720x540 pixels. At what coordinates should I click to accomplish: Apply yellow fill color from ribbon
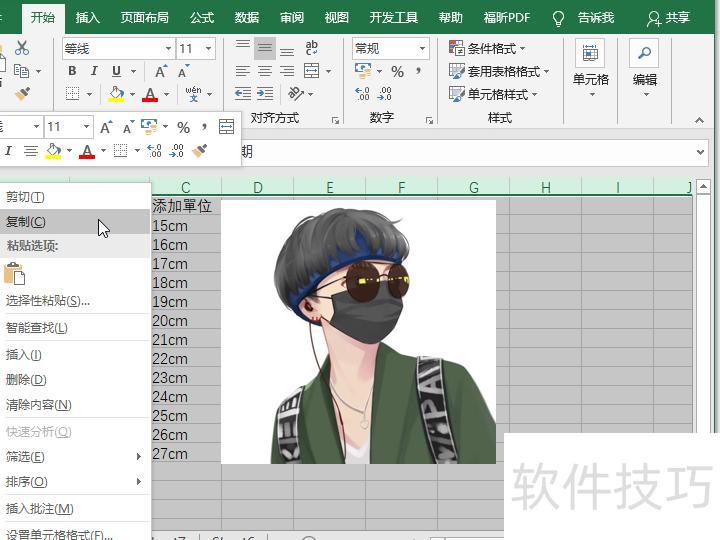pyautogui.click(x=116, y=94)
